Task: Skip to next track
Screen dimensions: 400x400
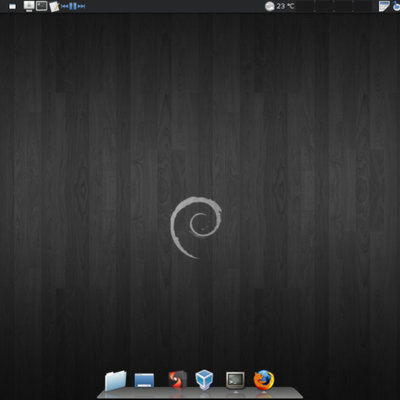Action: pyautogui.click(x=81, y=6)
